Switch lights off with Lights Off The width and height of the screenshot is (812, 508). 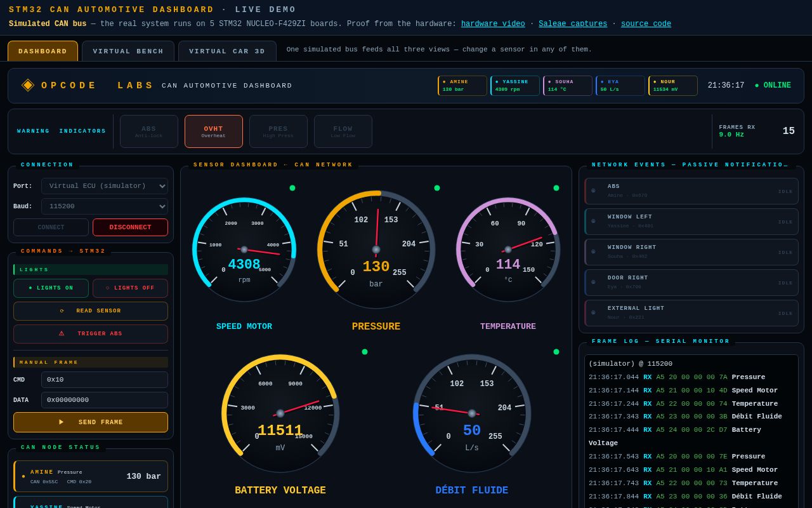(x=130, y=288)
